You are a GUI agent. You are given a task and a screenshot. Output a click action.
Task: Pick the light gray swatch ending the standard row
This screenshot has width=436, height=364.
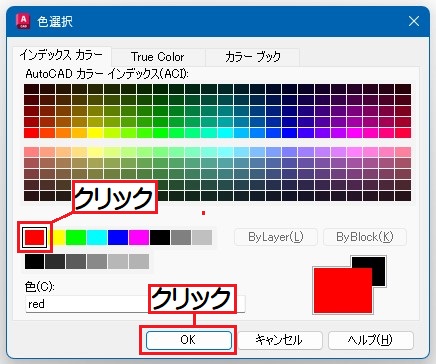tap(202, 237)
